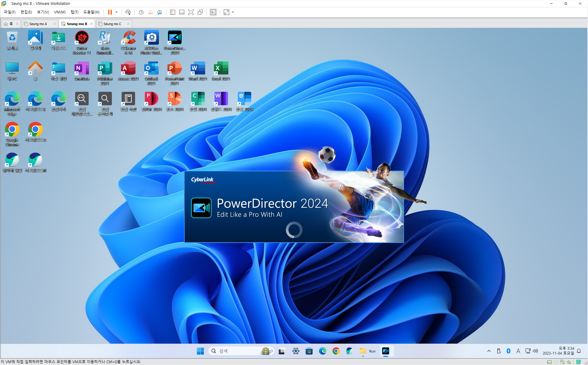Click the Windows Start button
Viewport: 588px width, 365px height.
coord(200,351)
